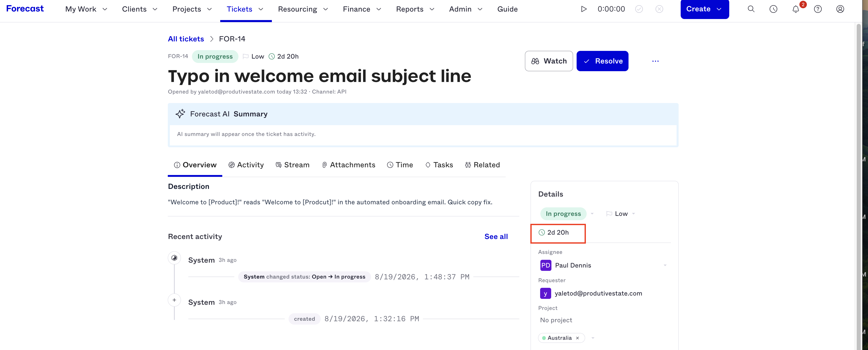Screen dimensions: 868x350
Task: Click the status change Open to In progress chip
Action: [x=304, y=277]
